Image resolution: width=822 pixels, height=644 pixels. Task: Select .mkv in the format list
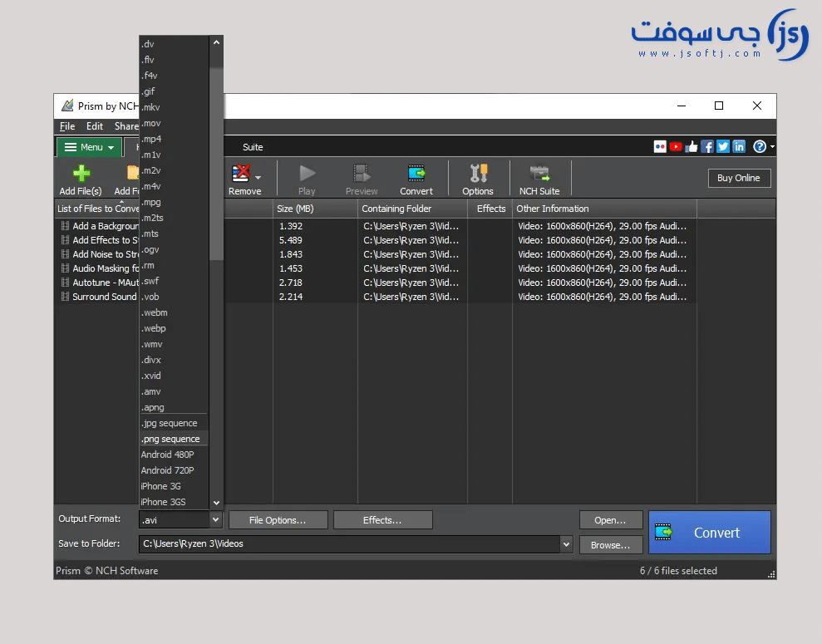click(x=174, y=107)
